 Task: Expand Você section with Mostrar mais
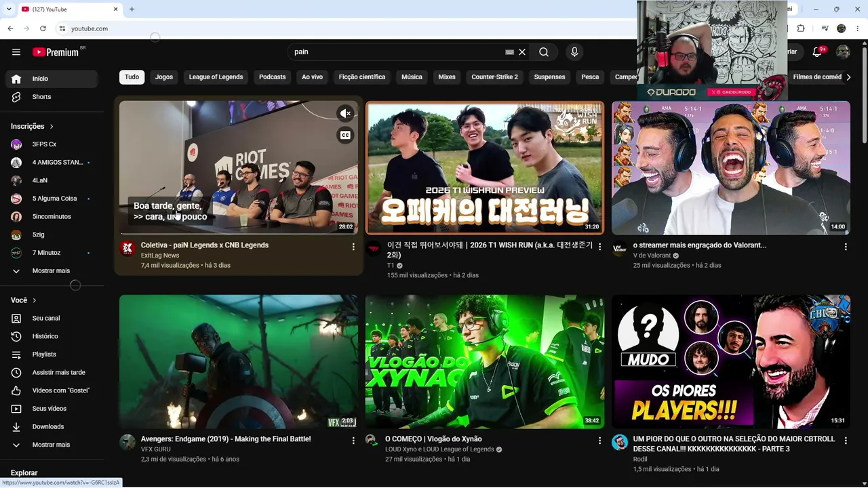(x=52, y=445)
